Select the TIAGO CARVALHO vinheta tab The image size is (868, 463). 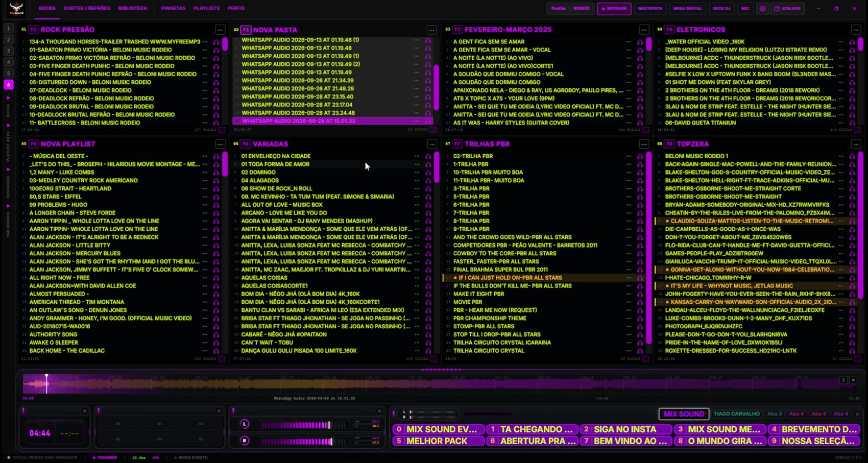(737, 414)
